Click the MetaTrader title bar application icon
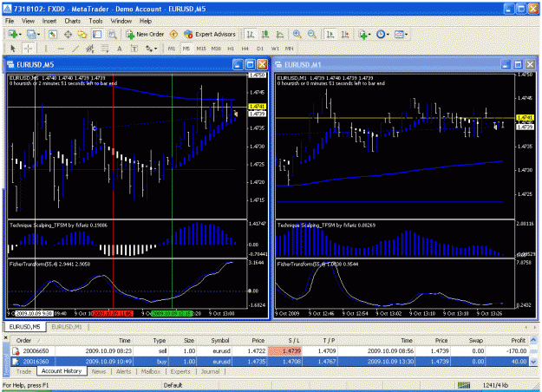The image size is (542, 392). 7,9
